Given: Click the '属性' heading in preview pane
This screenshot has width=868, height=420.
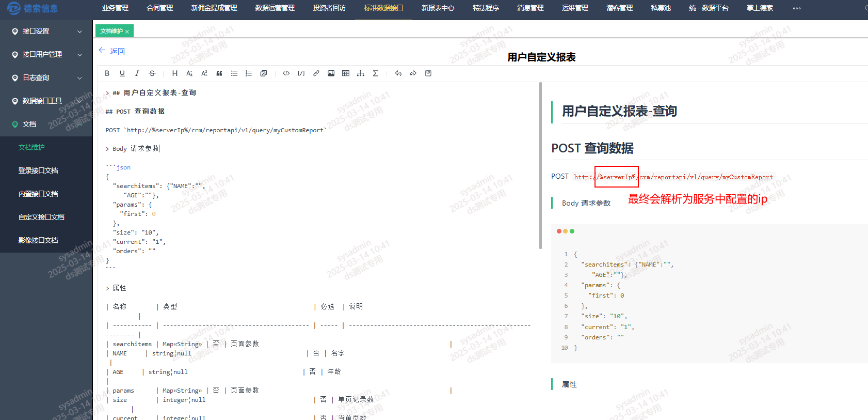Looking at the screenshot, I should 569,384.
